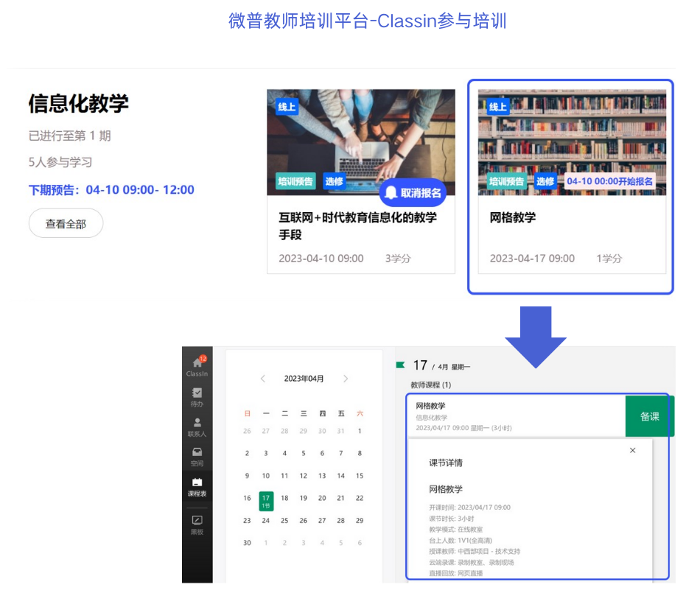
Task: Open the 黑板 blackboard sidebar icon
Action: (197, 525)
